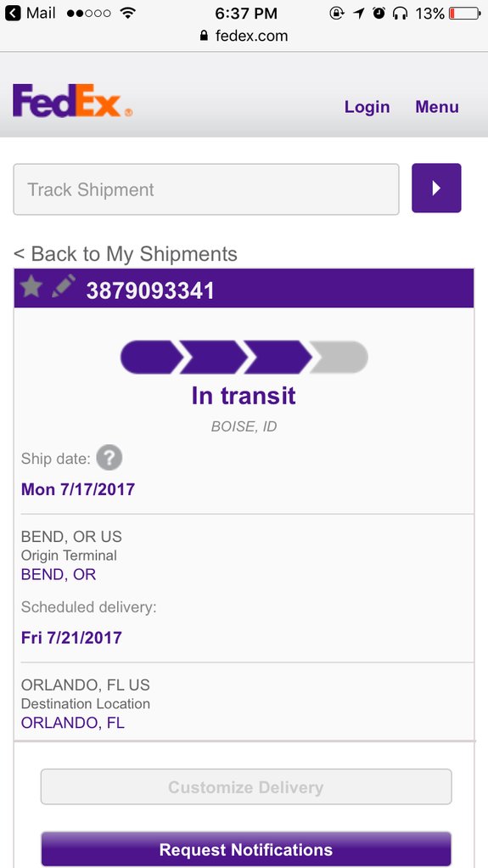Tap the fedex.com address bar
This screenshot has width=488, height=868.
coord(244,36)
